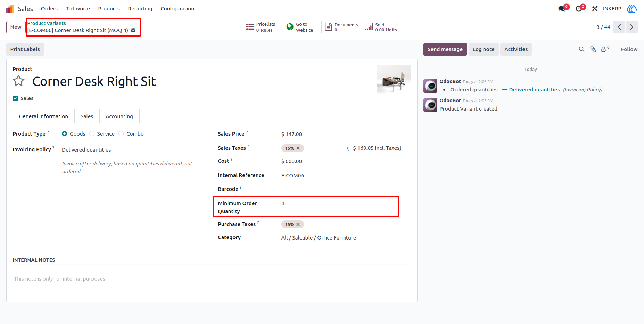The image size is (644, 324).
Task: Click the Send message button
Action: pyautogui.click(x=445, y=49)
